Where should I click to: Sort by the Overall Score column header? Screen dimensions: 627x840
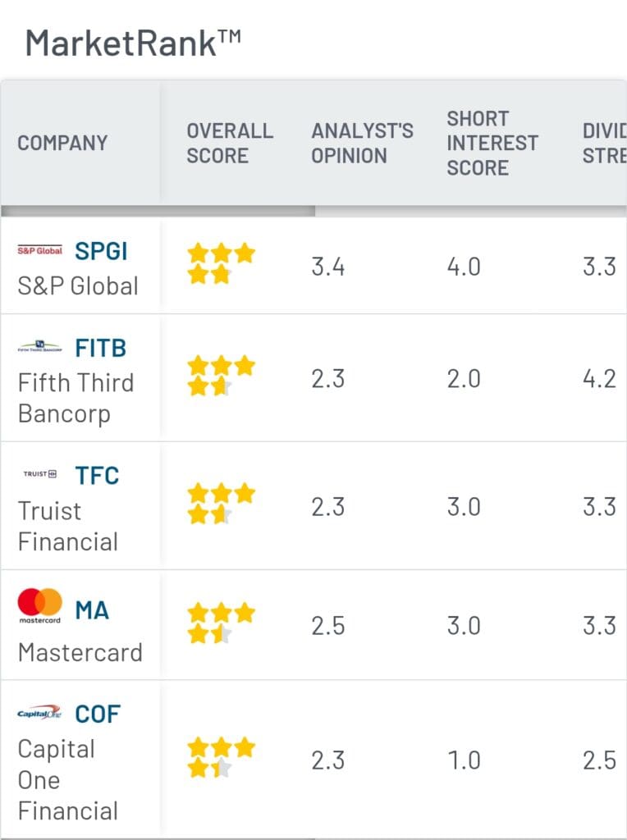230,144
